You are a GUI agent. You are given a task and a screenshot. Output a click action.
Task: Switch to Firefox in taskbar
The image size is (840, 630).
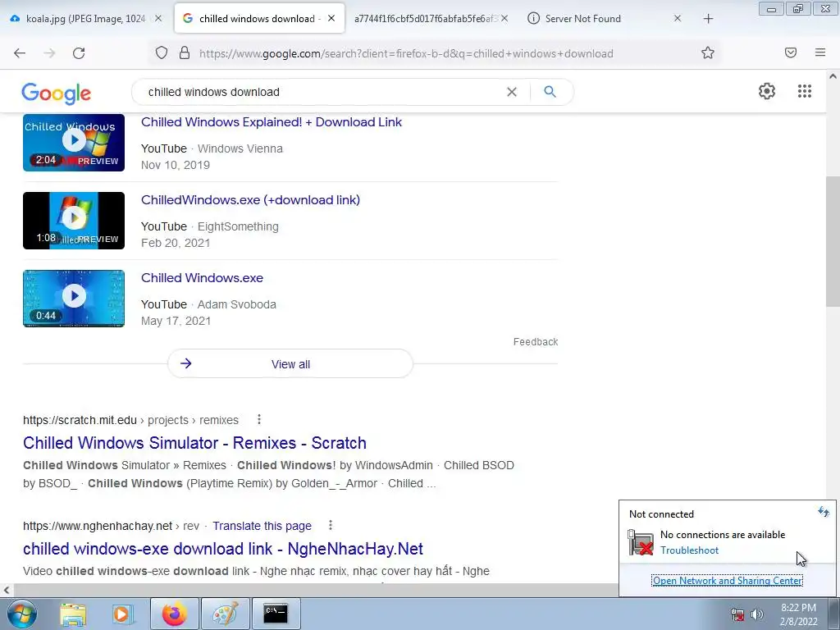point(175,614)
